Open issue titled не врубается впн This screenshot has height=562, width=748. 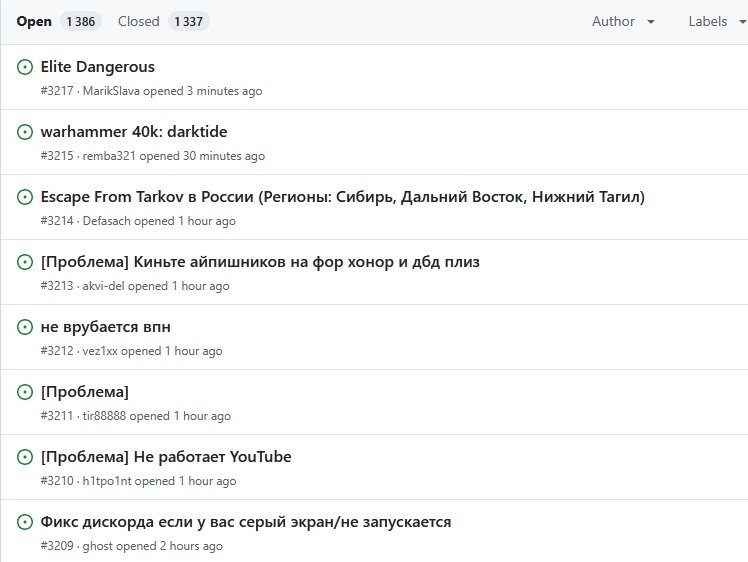[x=105, y=327]
